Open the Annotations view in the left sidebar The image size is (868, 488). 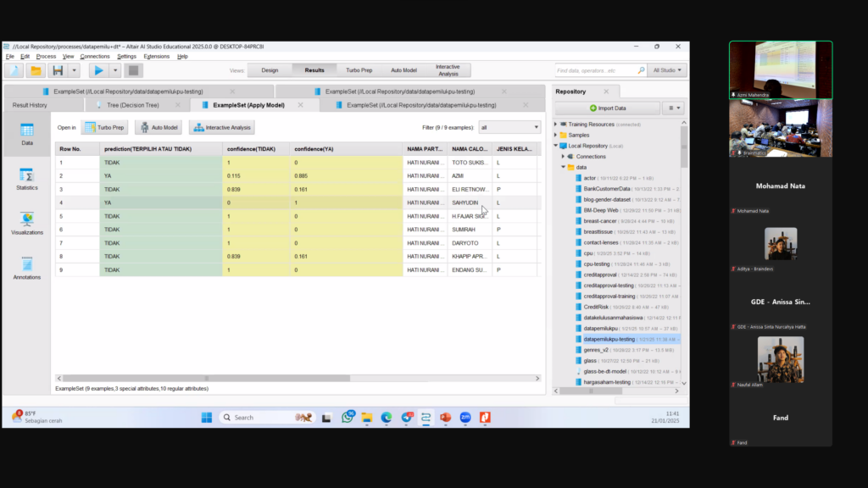(26, 269)
